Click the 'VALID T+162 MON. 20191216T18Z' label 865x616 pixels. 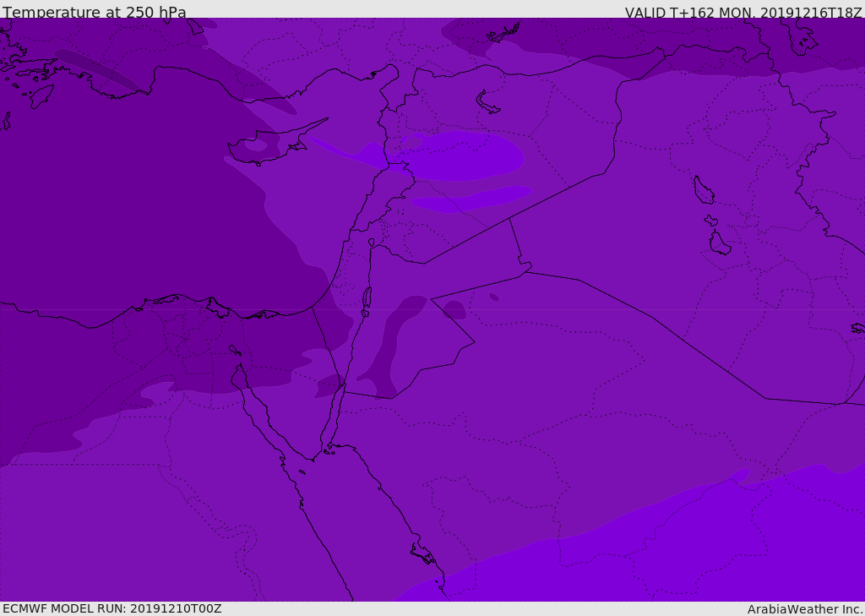tap(743, 12)
